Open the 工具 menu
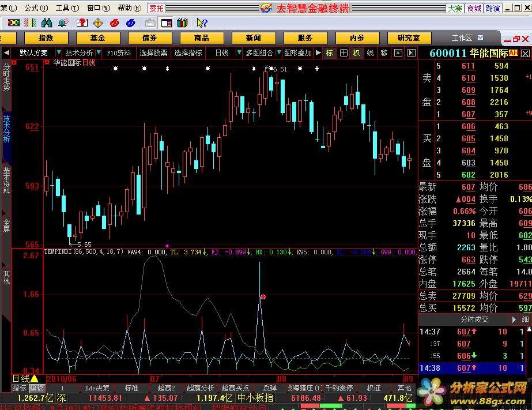 (x=67, y=8)
